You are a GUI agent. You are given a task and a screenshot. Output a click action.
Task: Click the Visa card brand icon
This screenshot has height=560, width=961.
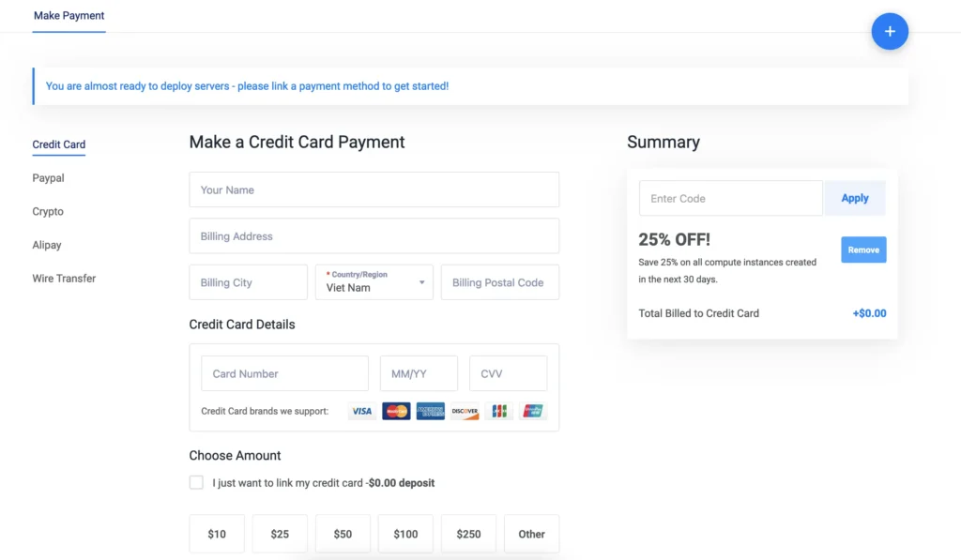361,411
